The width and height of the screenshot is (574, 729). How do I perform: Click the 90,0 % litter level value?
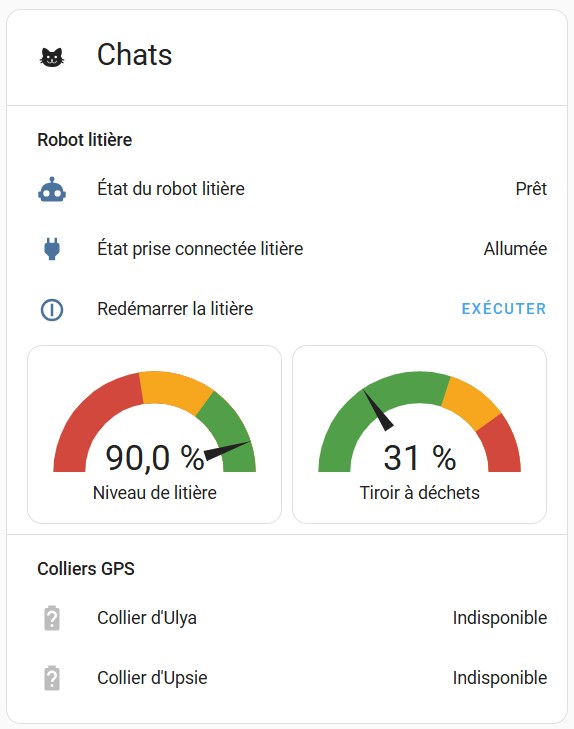154,458
